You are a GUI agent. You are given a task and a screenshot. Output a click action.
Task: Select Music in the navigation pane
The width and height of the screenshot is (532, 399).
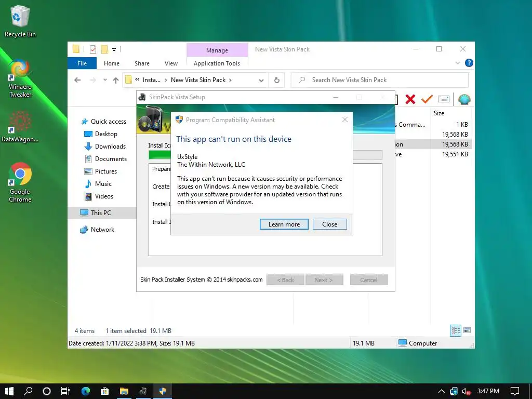(98, 184)
